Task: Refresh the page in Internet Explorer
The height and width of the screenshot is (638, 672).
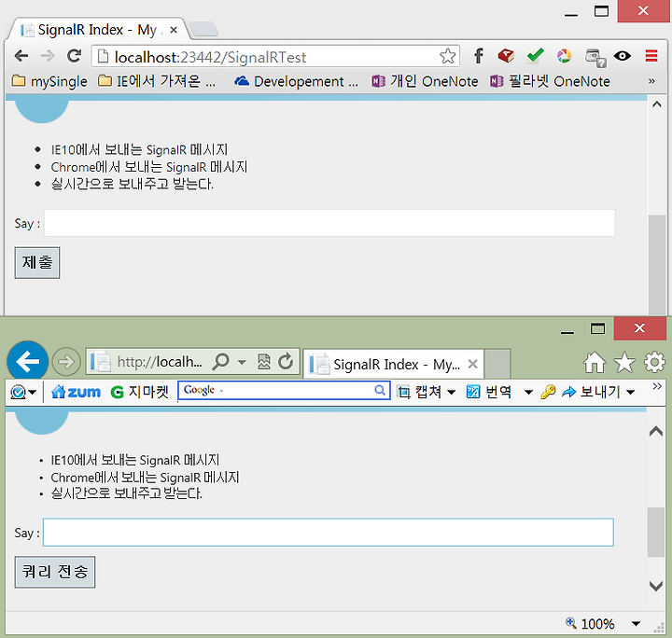Action: point(286,361)
